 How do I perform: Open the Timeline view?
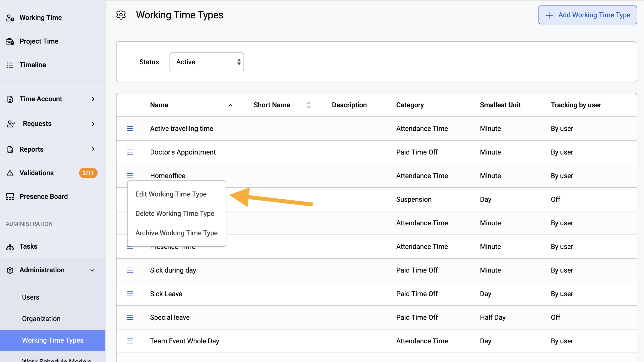click(33, 65)
